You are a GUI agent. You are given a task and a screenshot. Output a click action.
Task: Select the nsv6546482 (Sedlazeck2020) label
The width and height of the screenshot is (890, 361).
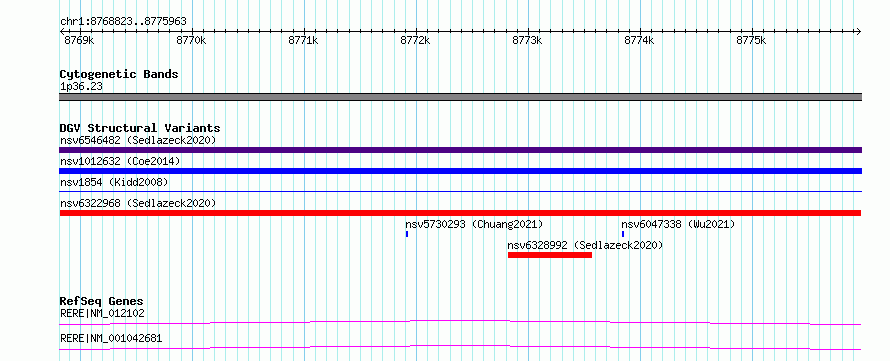point(138,140)
